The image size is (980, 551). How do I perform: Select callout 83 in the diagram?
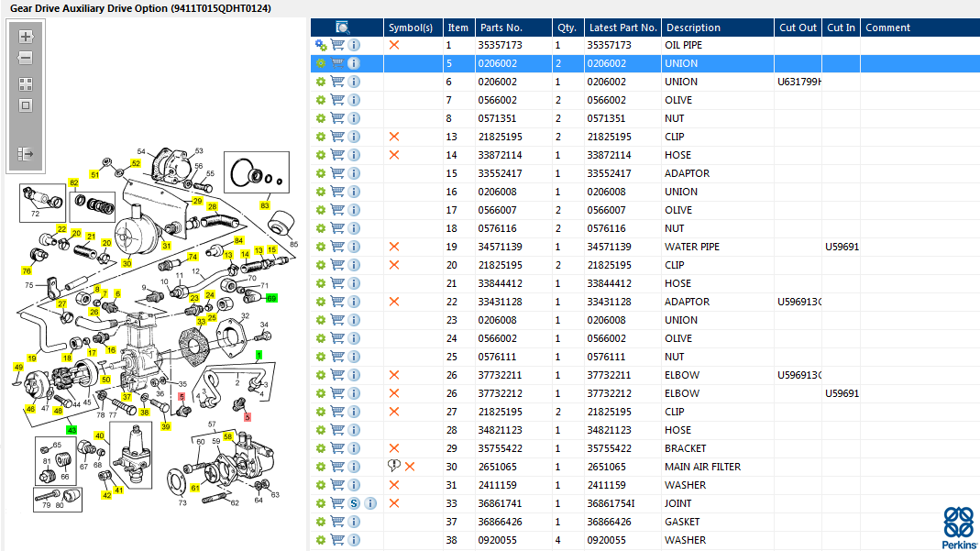[265, 205]
